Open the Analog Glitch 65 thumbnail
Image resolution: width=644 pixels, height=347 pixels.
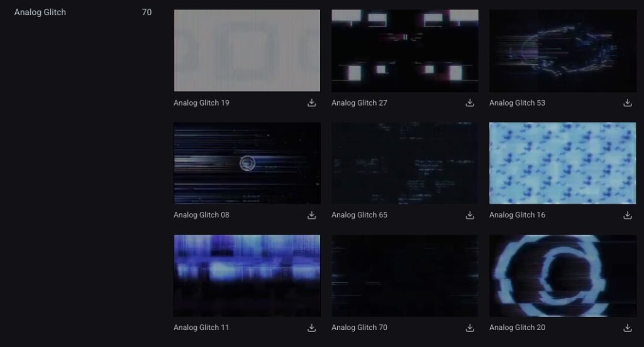(404, 163)
